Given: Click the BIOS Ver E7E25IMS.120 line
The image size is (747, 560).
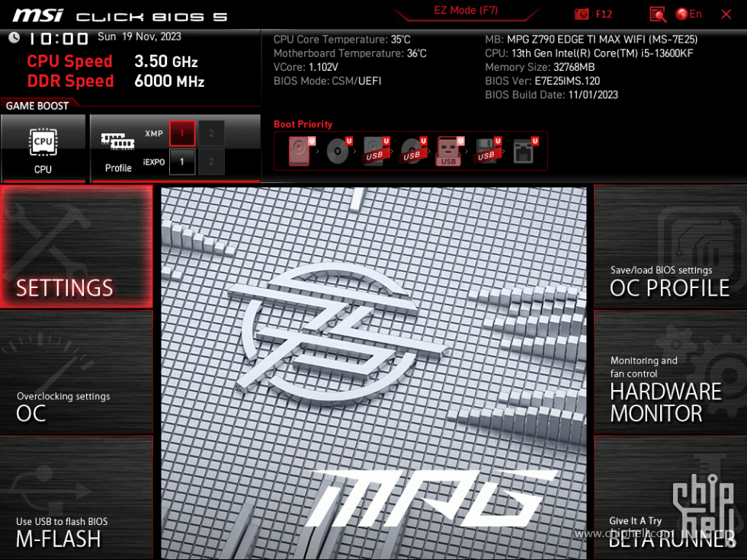Looking at the screenshot, I should coord(542,81).
